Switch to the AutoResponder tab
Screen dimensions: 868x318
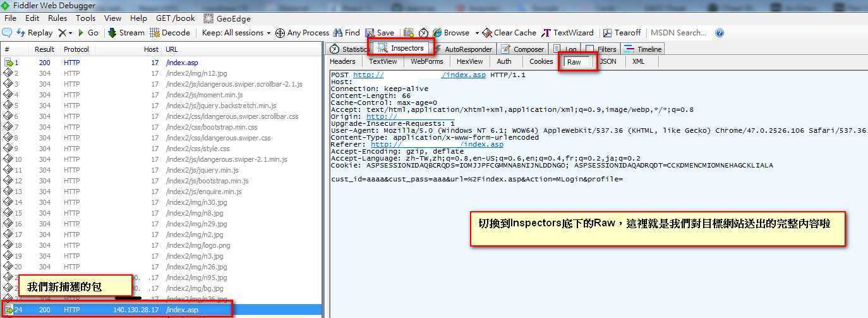coord(462,49)
